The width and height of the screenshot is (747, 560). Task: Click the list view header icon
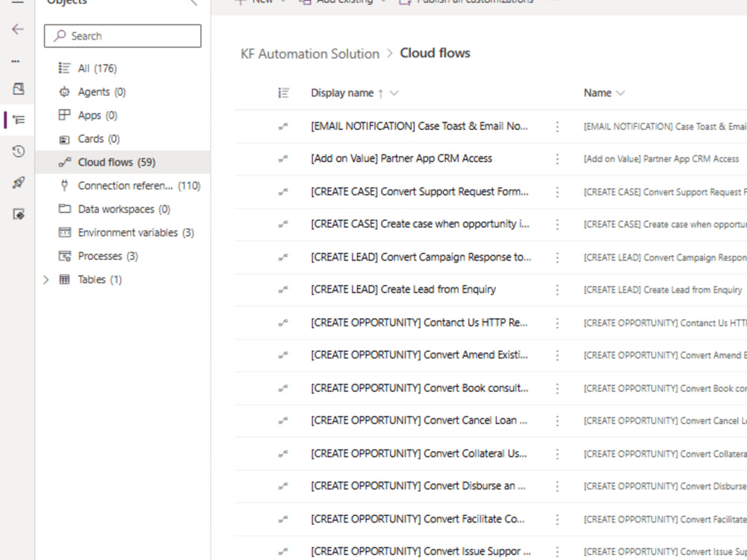tap(283, 93)
